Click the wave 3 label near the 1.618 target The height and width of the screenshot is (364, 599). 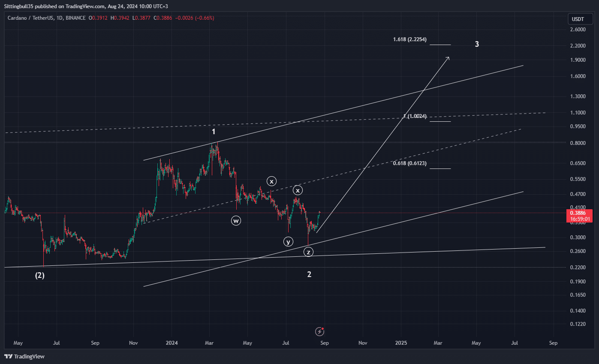click(477, 44)
